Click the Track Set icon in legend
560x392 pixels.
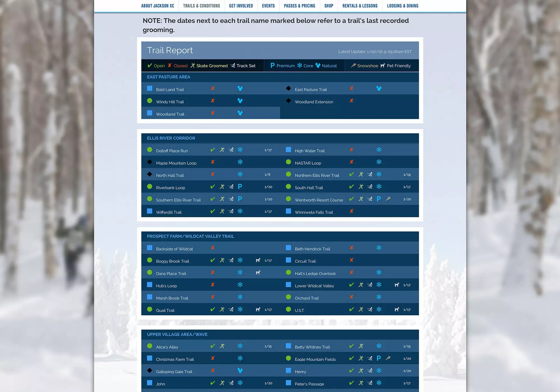click(233, 66)
